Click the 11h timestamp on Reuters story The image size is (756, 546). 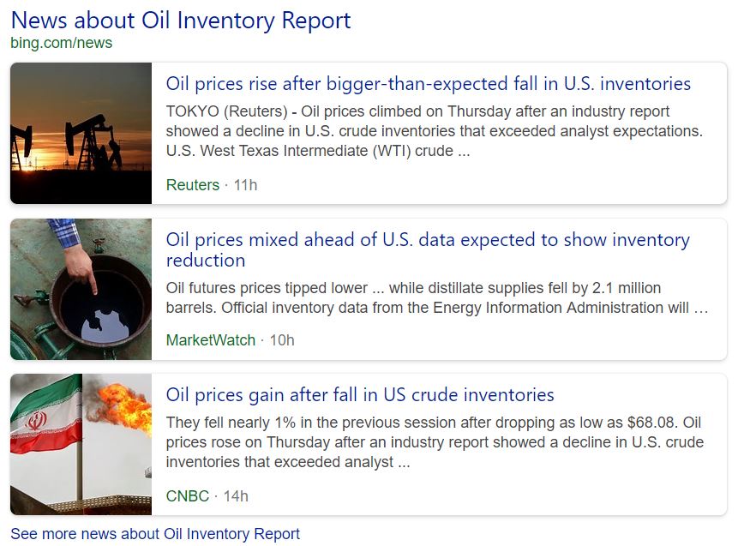pos(246,184)
